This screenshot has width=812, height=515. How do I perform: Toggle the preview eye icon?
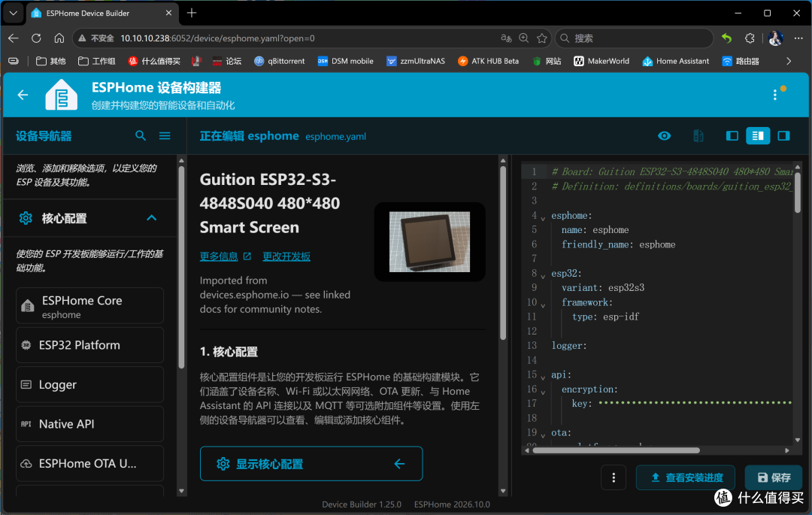pos(664,135)
